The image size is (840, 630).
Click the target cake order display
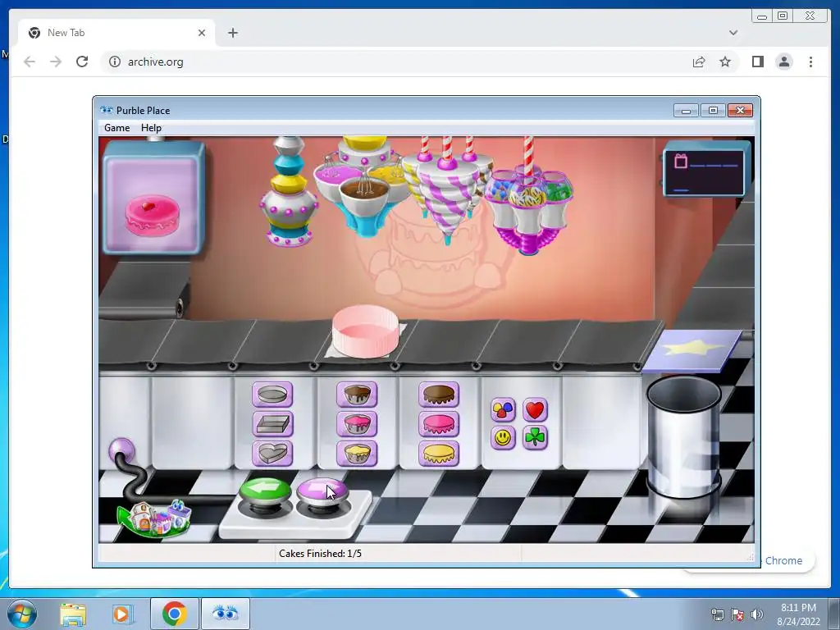click(x=153, y=199)
